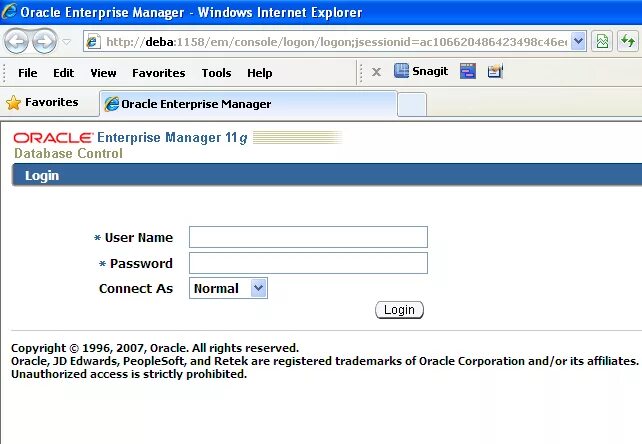Open the Help menu

pos(260,73)
